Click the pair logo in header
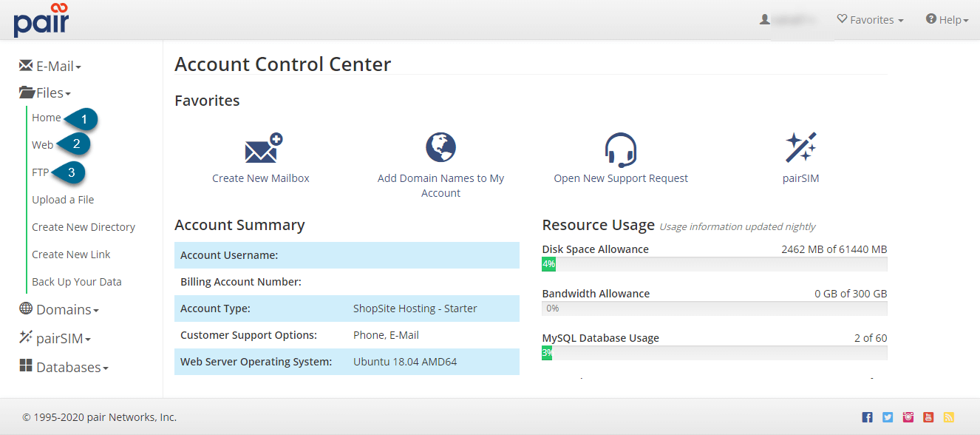Screen dimensions: 980x435 pyautogui.click(x=41, y=20)
